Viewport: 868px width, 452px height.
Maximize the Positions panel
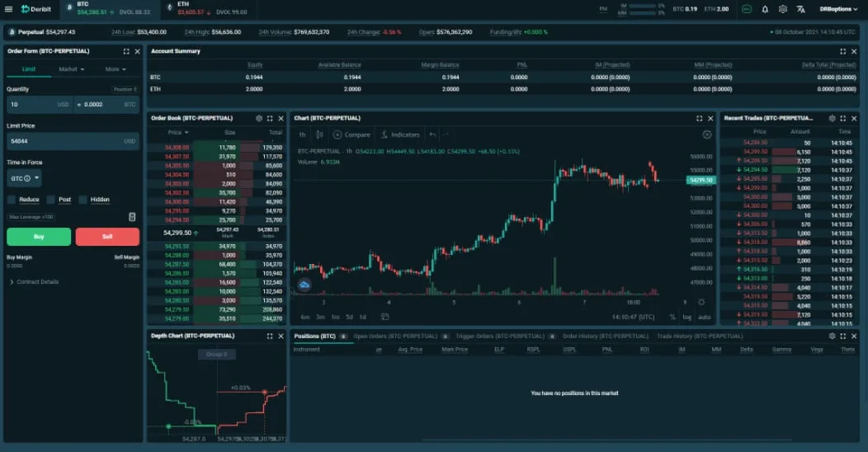pos(842,337)
